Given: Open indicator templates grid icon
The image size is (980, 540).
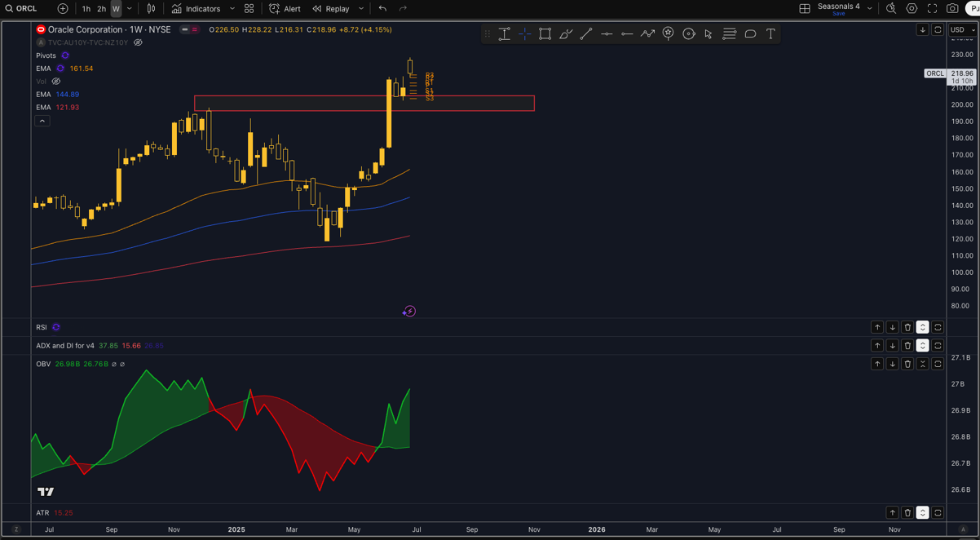Looking at the screenshot, I should pos(249,8).
